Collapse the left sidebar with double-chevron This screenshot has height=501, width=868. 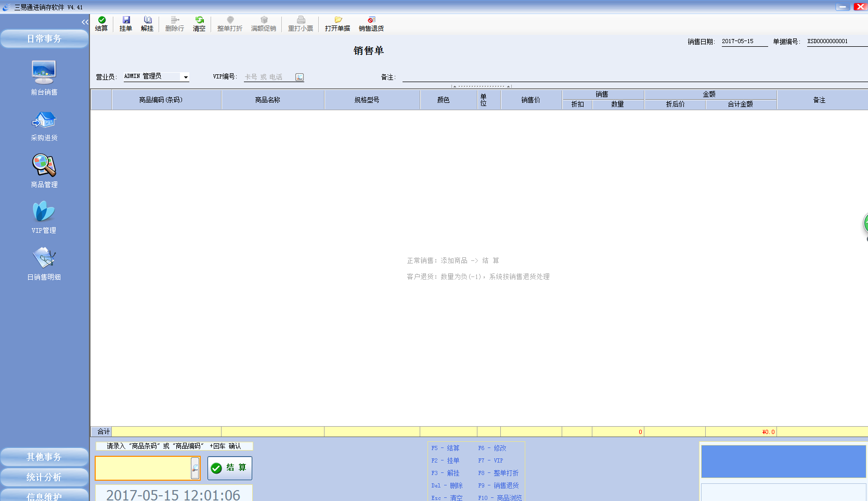click(85, 22)
